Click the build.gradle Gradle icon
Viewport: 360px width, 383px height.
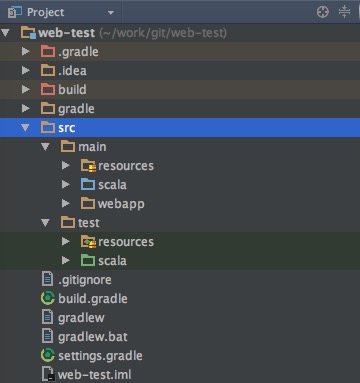click(48, 298)
